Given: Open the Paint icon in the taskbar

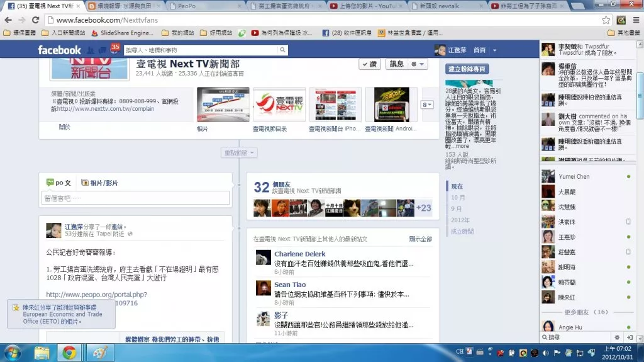Looking at the screenshot, I should [100, 353].
